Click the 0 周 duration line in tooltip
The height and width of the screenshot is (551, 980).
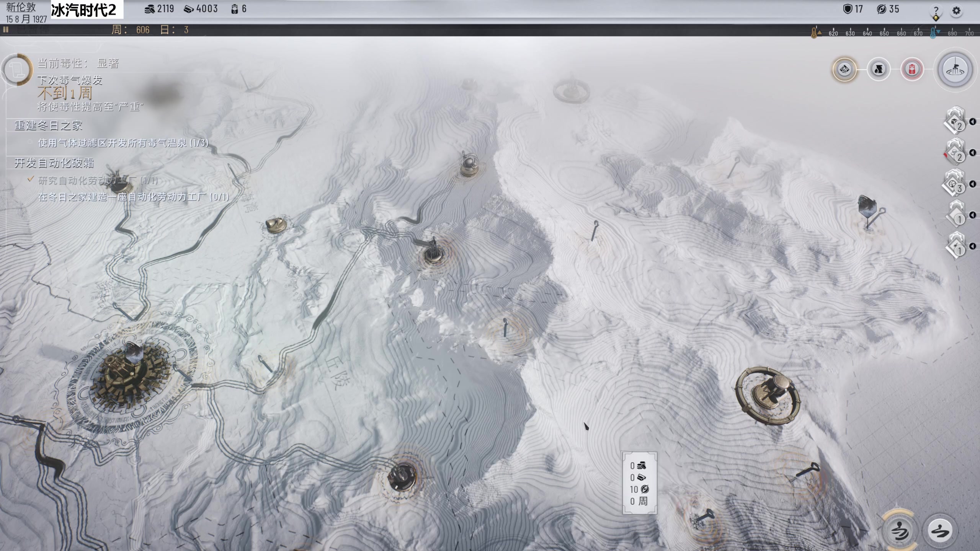pos(639,501)
